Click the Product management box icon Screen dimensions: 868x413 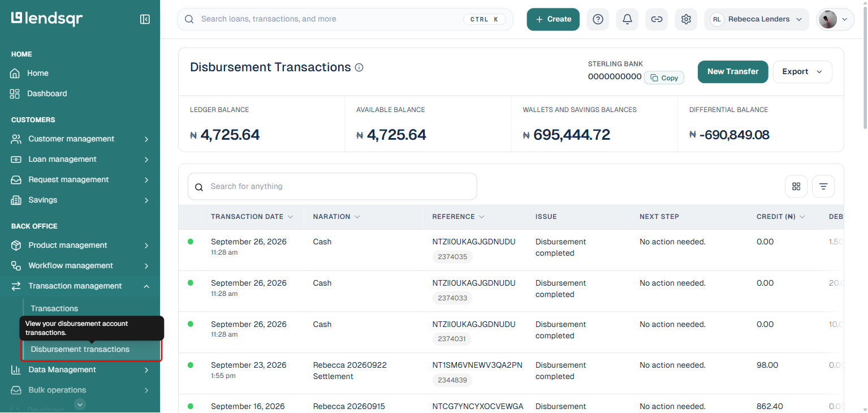coord(16,246)
